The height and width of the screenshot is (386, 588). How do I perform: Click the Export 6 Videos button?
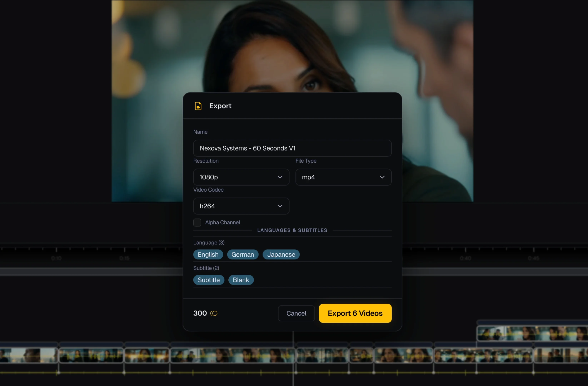point(355,313)
